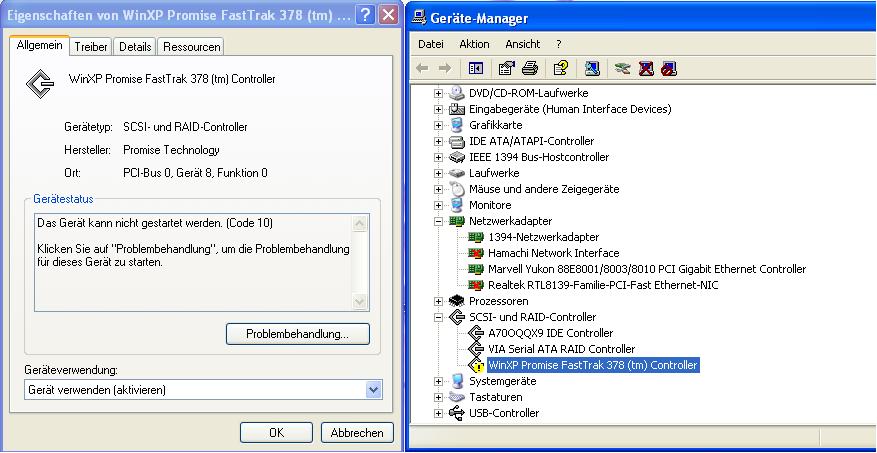Click the disable device toolbar icon
The width and height of the screenshot is (877, 453).
(669, 68)
